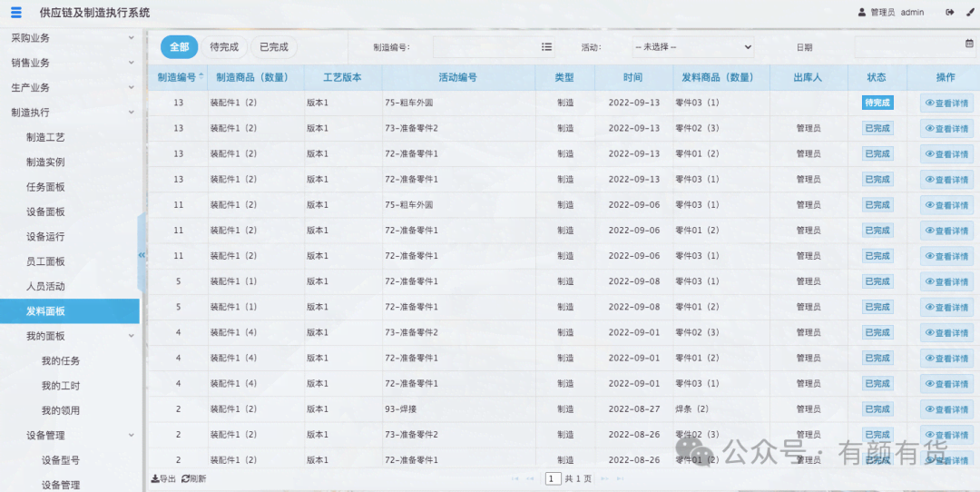This screenshot has width=980, height=492.
Task: Click the list icon beside 制造编号 field
Action: (546, 47)
